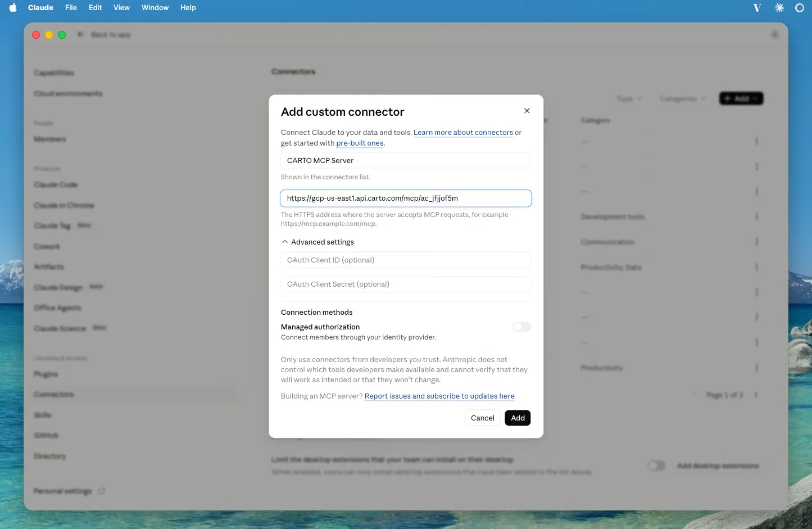Screen dimensions: 812x529
Task: Open Report issues and subscribe link
Action: (439, 396)
